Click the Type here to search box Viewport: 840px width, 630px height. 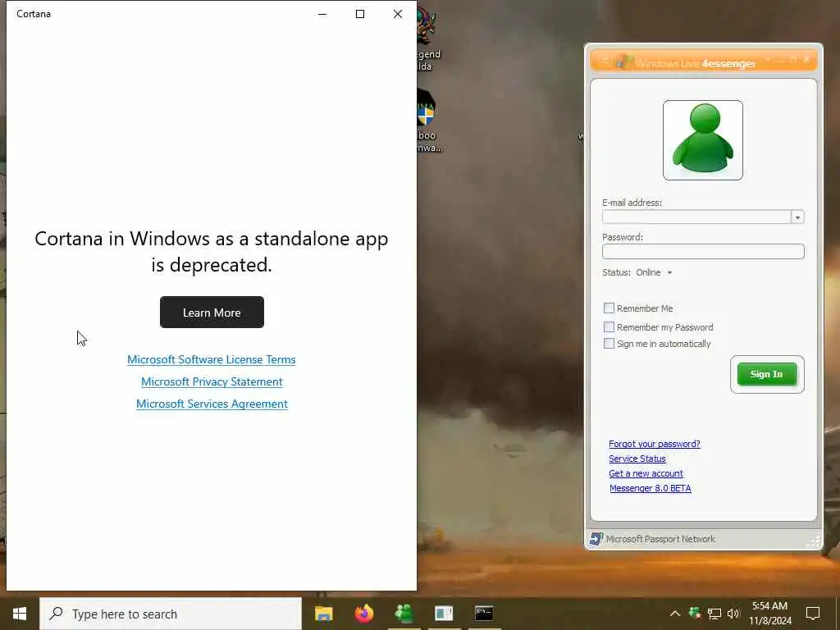pos(171,614)
